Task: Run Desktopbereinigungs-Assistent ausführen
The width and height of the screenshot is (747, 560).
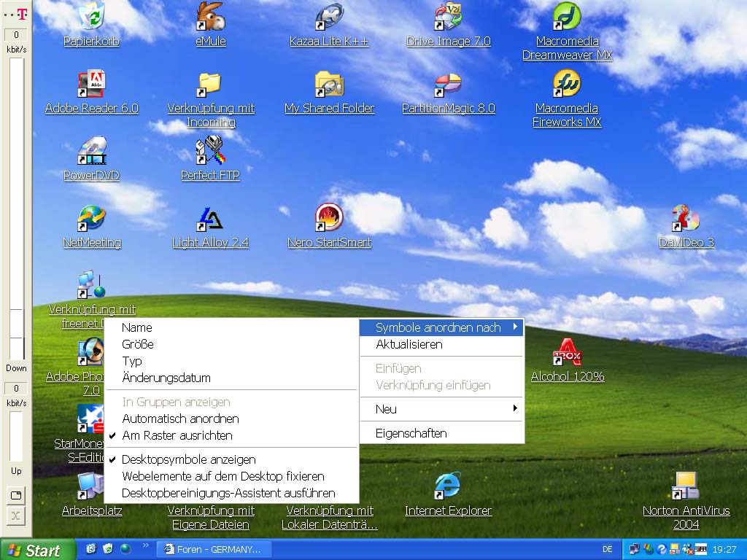Action: coord(231,493)
